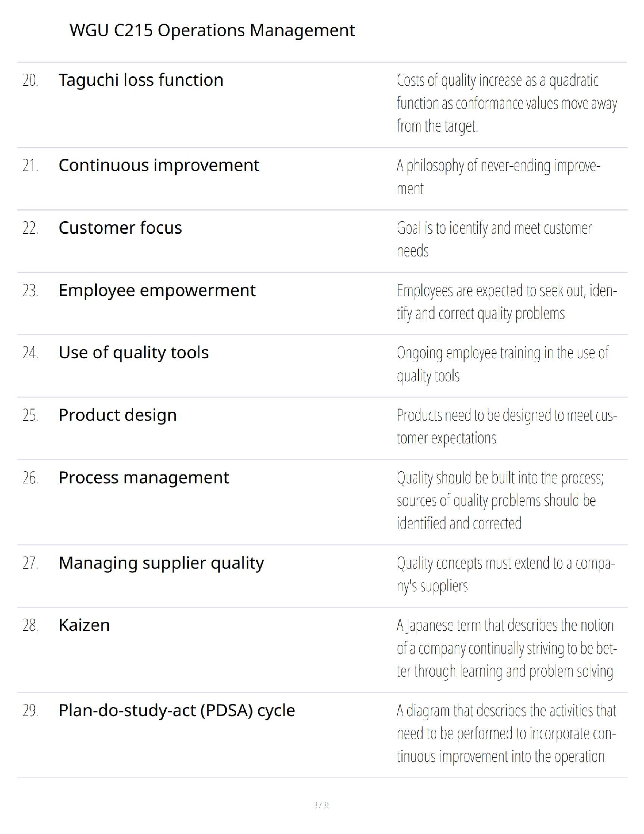Click row number 20

coord(31,81)
